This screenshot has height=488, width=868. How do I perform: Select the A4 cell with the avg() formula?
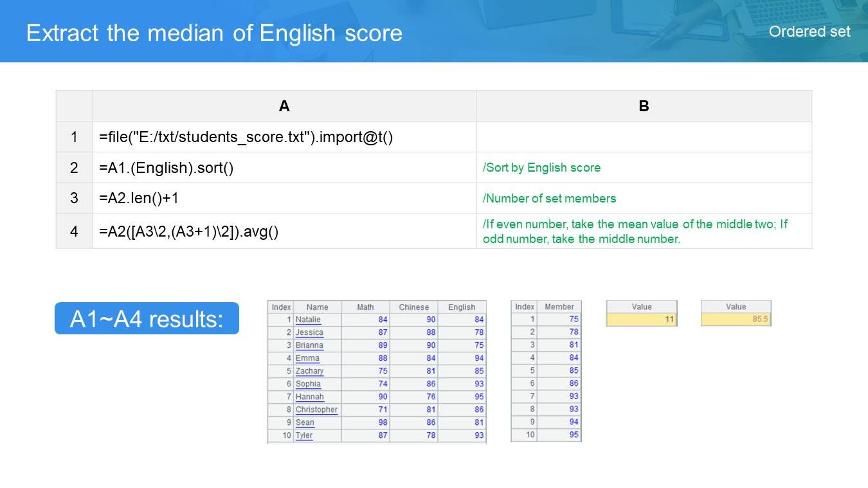[x=284, y=231]
